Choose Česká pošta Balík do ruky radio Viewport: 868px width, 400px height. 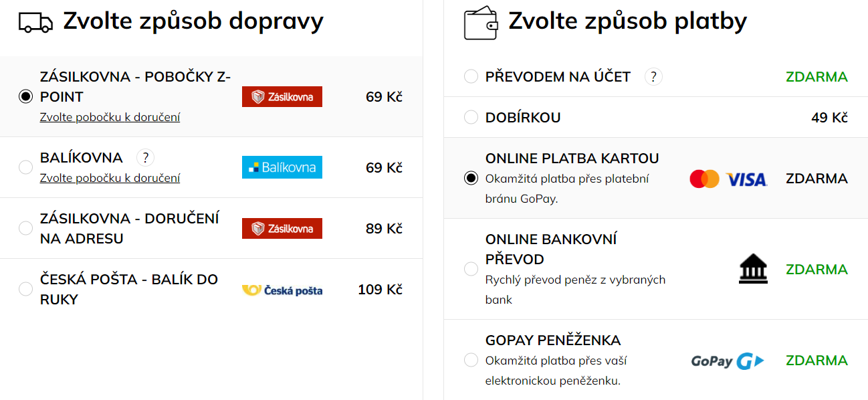(x=25, y=289)
